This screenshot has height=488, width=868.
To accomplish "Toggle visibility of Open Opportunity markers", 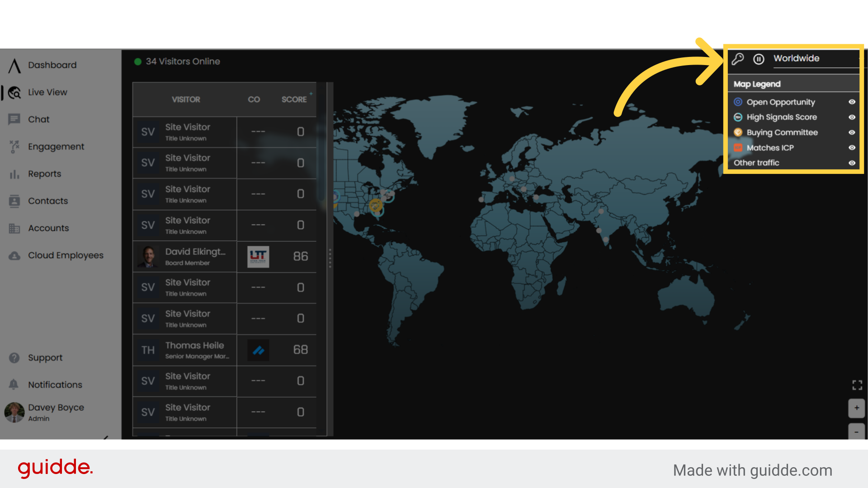I will point(852,102).
